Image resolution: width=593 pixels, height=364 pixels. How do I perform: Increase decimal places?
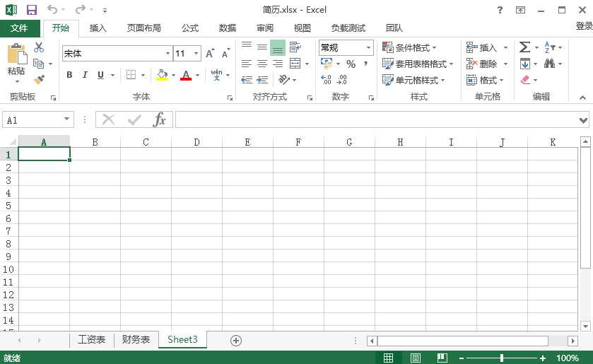click(326, 79)
